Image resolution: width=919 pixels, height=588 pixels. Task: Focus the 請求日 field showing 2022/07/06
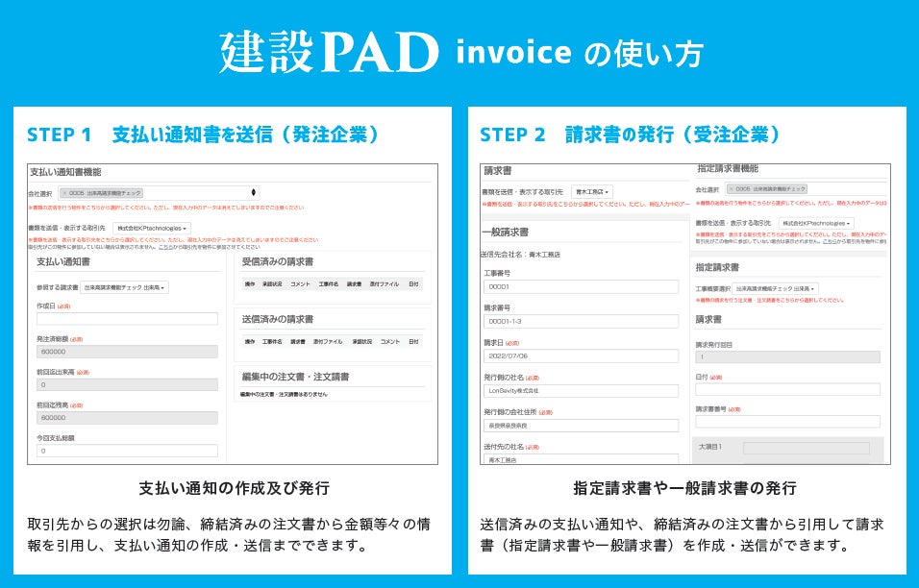point(581,356)
